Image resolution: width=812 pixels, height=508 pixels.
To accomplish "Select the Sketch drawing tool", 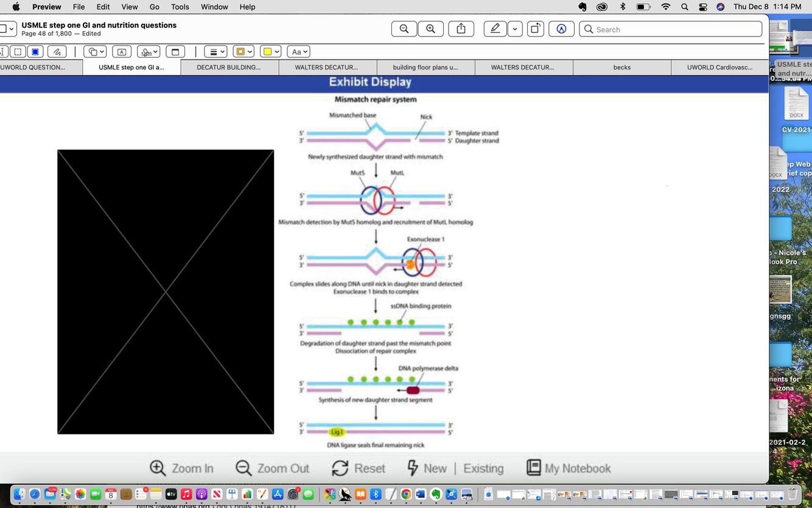I will 57,52.
